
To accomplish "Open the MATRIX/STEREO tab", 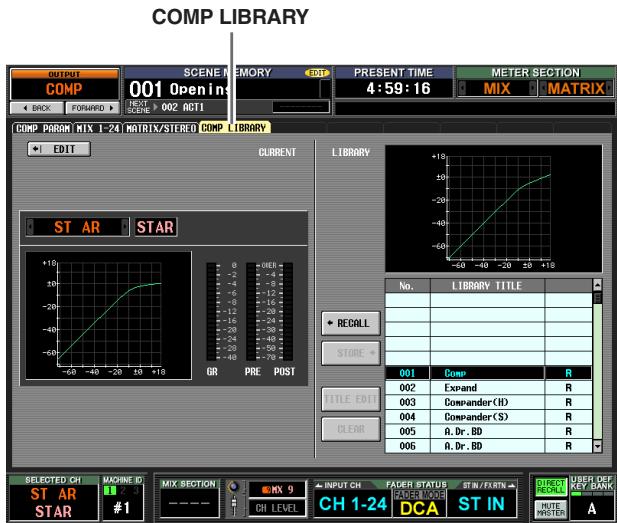I will pos(161,128).
